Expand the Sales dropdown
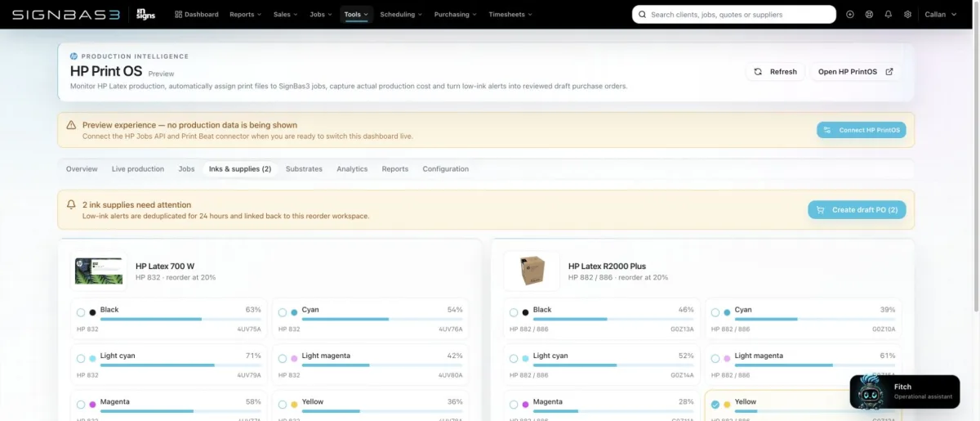 pos(286,14)
